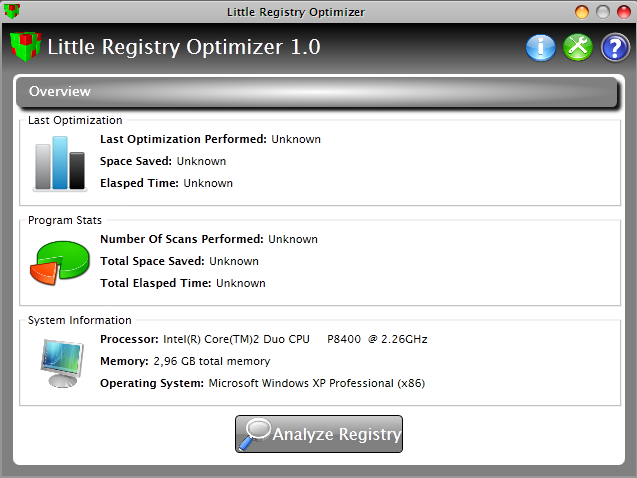Click 'Space Saved:' label

tap(136, 161)
